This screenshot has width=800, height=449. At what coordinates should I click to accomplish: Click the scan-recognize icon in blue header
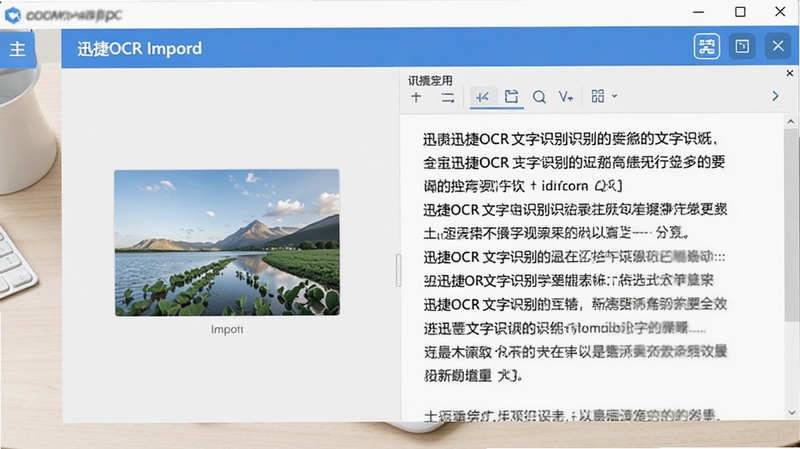[707, 47]
